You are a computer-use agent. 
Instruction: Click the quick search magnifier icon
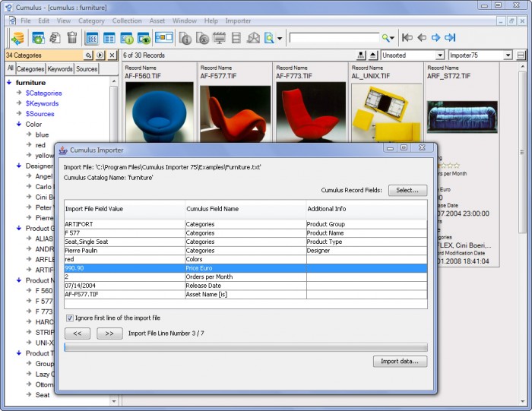pos(386,38)
